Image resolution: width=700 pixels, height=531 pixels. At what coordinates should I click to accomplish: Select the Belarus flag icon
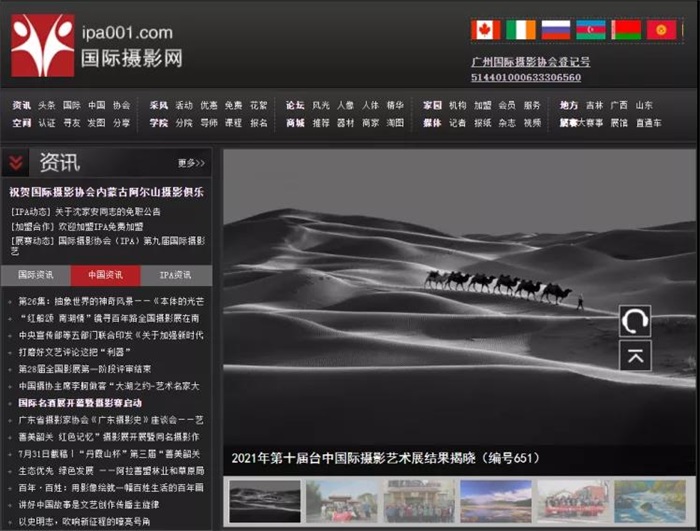pyautogui.click(x=626, y=30)
